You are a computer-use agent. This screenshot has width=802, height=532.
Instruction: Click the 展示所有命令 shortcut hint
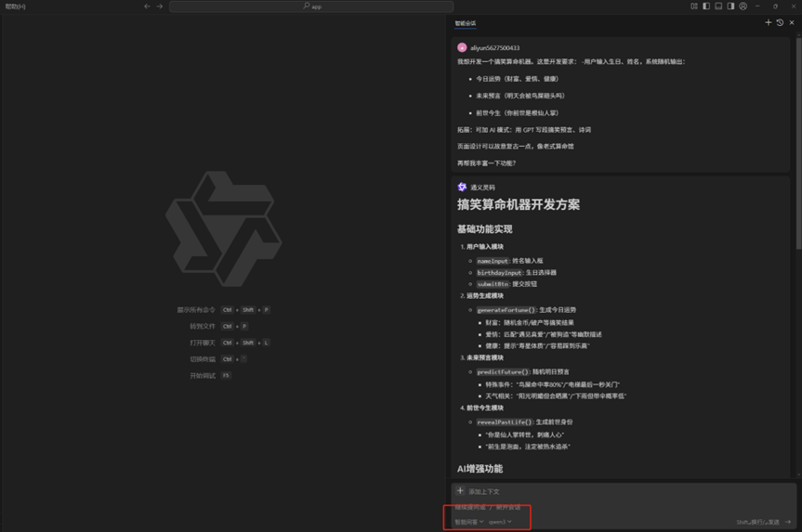point(223,310)
